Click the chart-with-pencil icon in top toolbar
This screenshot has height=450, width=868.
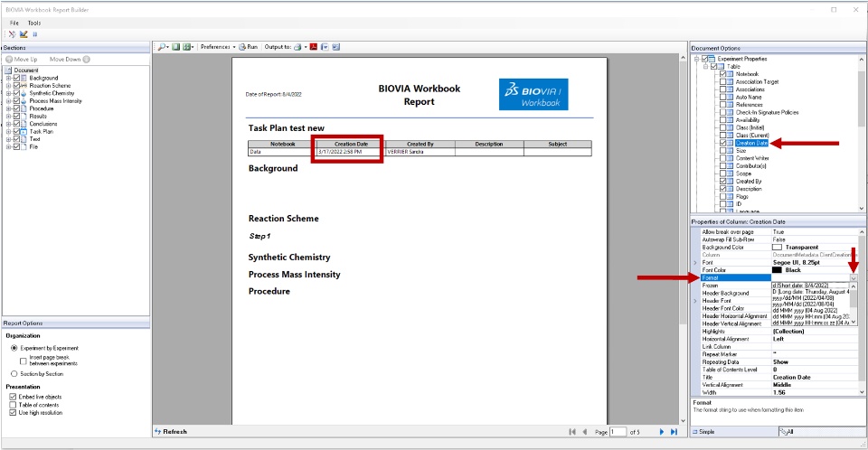pyautogui.click(x=24, y=34)
